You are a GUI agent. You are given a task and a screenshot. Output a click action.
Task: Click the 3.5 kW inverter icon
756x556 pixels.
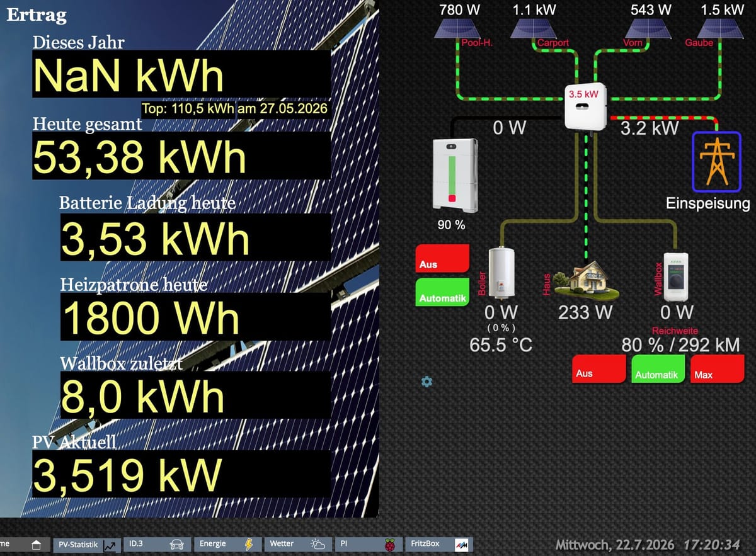click(585, 106)
